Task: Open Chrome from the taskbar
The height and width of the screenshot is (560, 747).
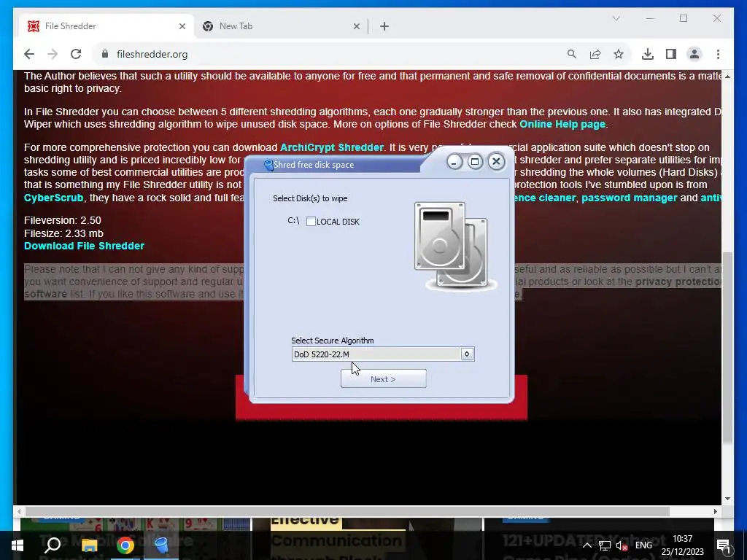Action: tap(125, 545)
